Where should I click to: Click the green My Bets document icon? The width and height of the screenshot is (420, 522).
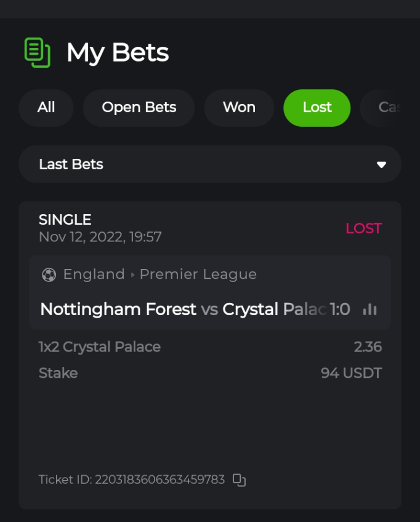click(37, 52)
